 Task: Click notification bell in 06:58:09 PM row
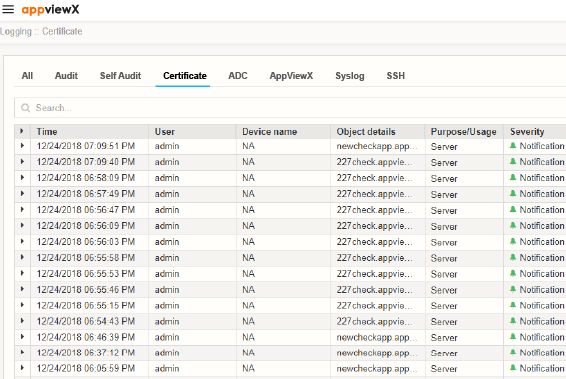[x=513, y=178]
